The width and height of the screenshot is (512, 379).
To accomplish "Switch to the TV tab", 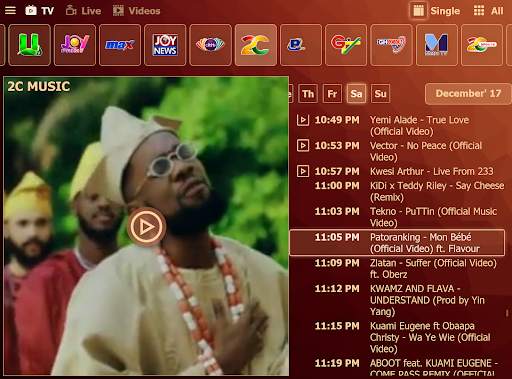I will [x=39, y=11].
